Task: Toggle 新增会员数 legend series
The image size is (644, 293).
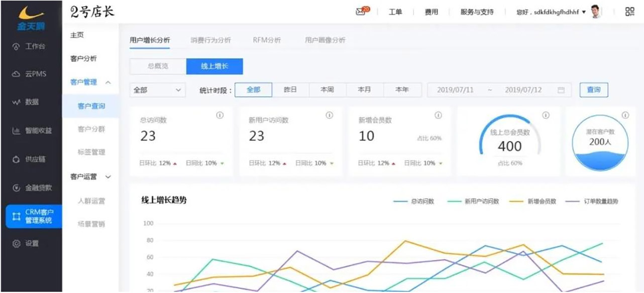Action: [x=533, y=201]
